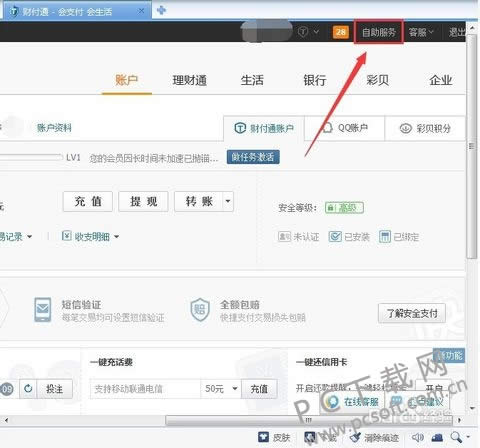This screenshot has width=480, height=448.
Task: Click the 一键还信用卡 heading
Action: [321, 362]
